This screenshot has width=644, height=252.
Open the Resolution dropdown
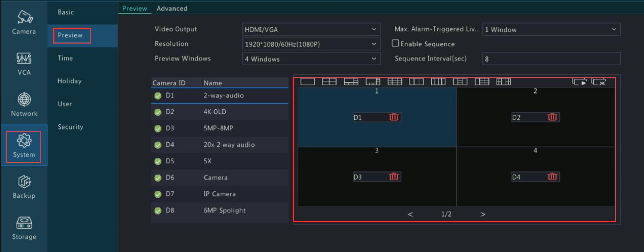click(x=311, y=44)
